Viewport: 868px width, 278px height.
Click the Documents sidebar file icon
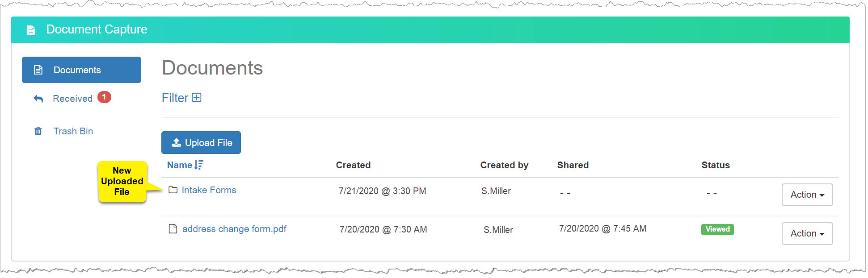click(x=38, y=70)
